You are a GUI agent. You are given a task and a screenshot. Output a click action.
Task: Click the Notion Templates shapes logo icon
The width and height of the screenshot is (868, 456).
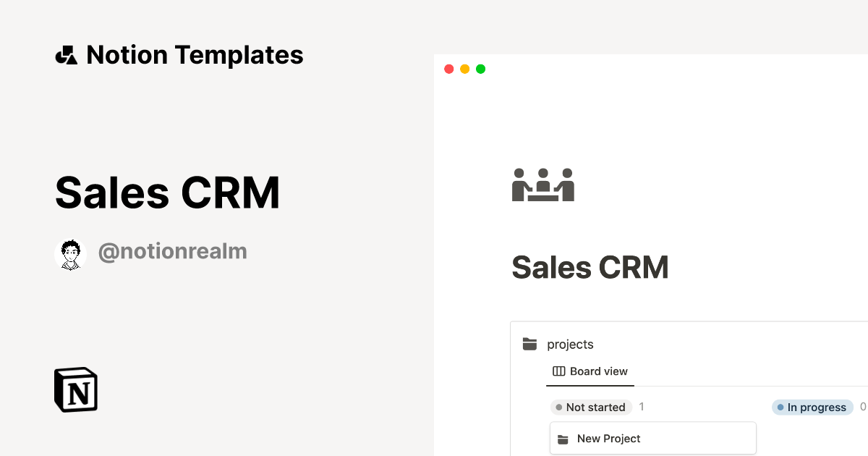point(67,55)
